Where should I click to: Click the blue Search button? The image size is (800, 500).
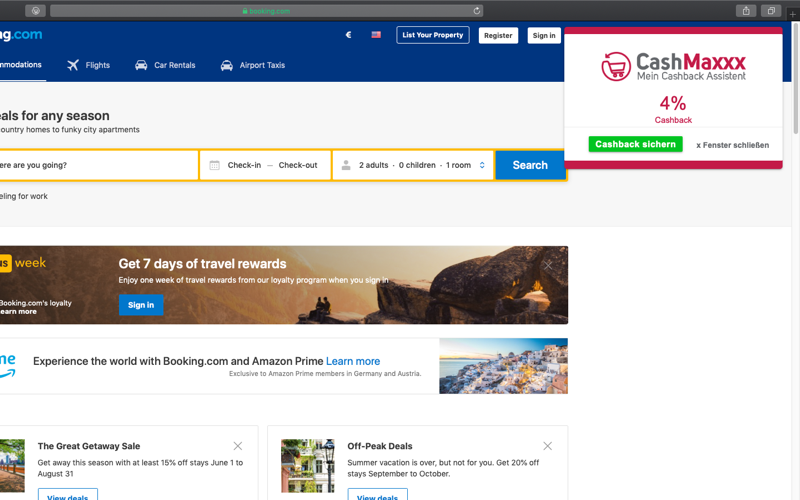[530, 165]
